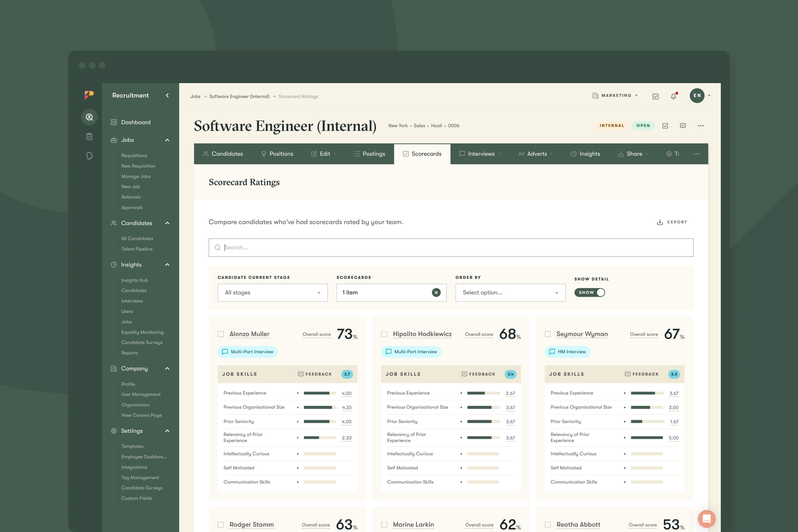Select the clipboard icon in left rail
This screenshot has width=798, height=532.
point(89,136)
